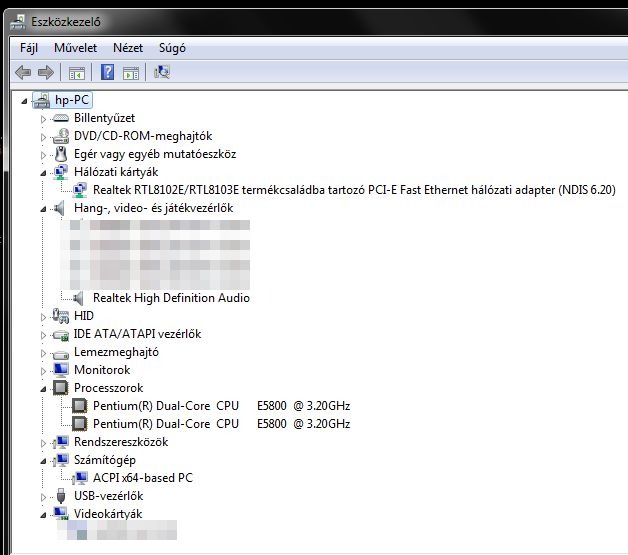Click the Processzorok chip icon
The height and width of the screenshot is (555, 628).
coord(60,388)
